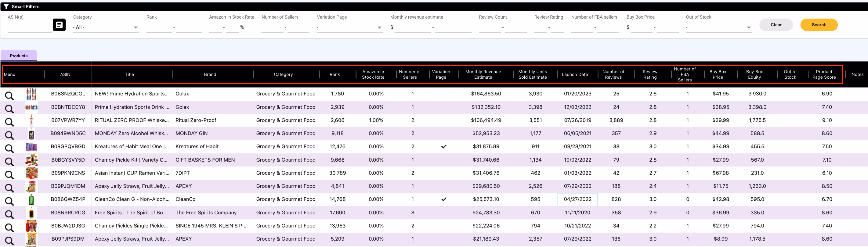Image resolution: width=868 pixels, height=247 pixels.
Task: Click the Title column header
Action: point(129,74)
